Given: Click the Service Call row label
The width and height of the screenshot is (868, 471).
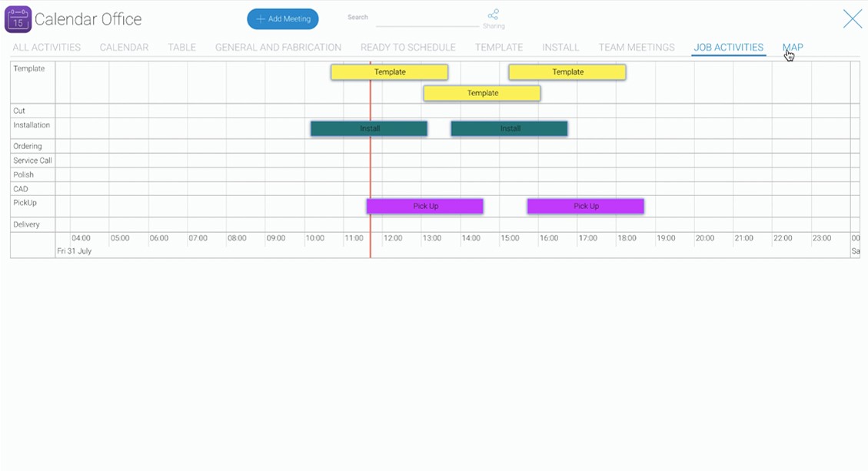Looking at the screenshot, I should (32, 161).
